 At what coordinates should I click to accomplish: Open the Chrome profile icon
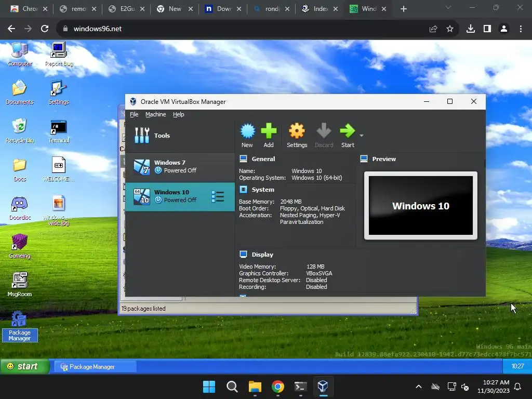(x=504, y=29)
